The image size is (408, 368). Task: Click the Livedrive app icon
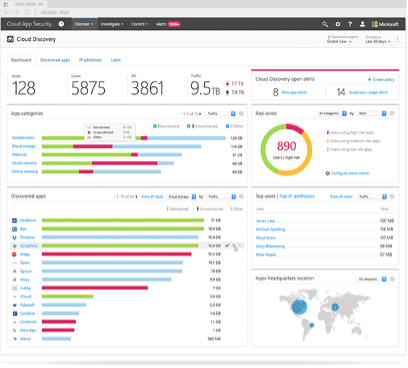pyautogui.click(x=14, y=313)
